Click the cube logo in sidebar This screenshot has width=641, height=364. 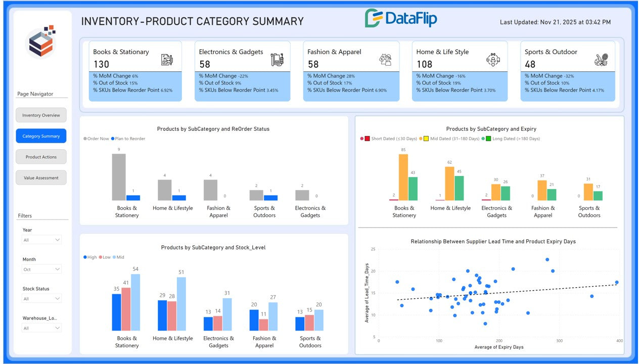[x=40, y=42]
